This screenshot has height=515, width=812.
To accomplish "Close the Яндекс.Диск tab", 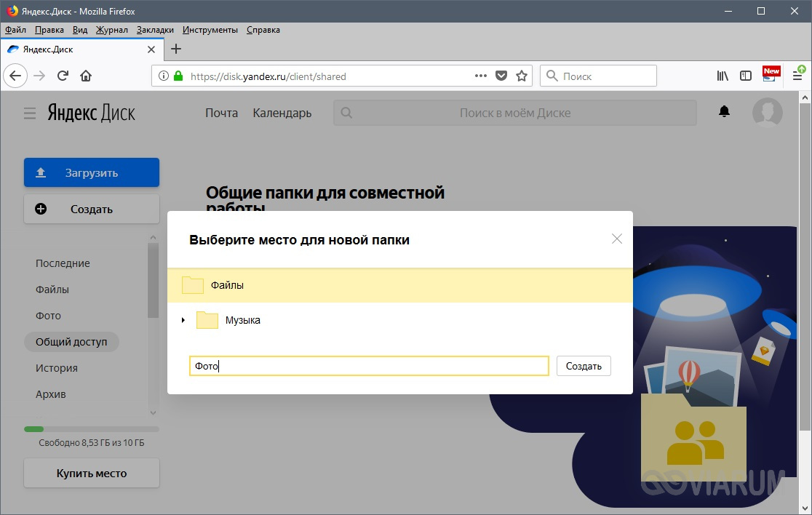I will 151,49.
